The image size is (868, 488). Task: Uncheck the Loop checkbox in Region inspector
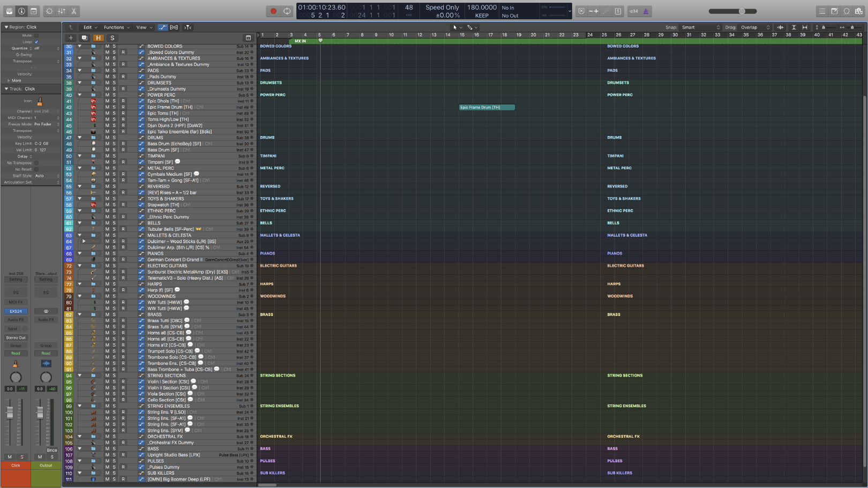[36, 42]
